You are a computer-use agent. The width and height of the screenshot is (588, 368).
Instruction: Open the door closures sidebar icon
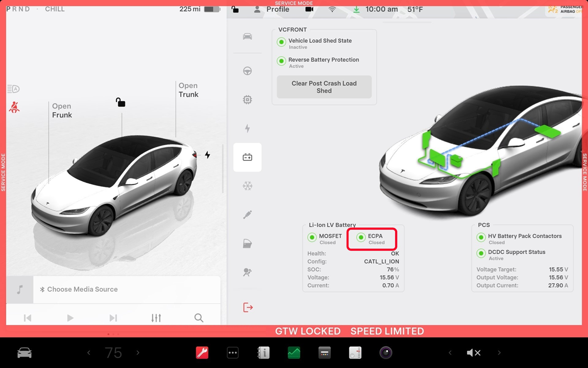click(247, 244)
